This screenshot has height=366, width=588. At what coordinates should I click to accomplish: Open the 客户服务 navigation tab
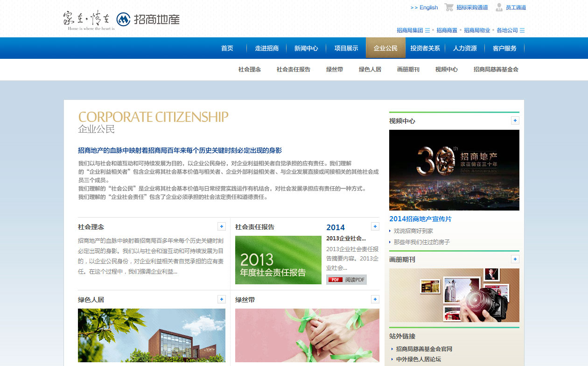[x=504, y=48]
